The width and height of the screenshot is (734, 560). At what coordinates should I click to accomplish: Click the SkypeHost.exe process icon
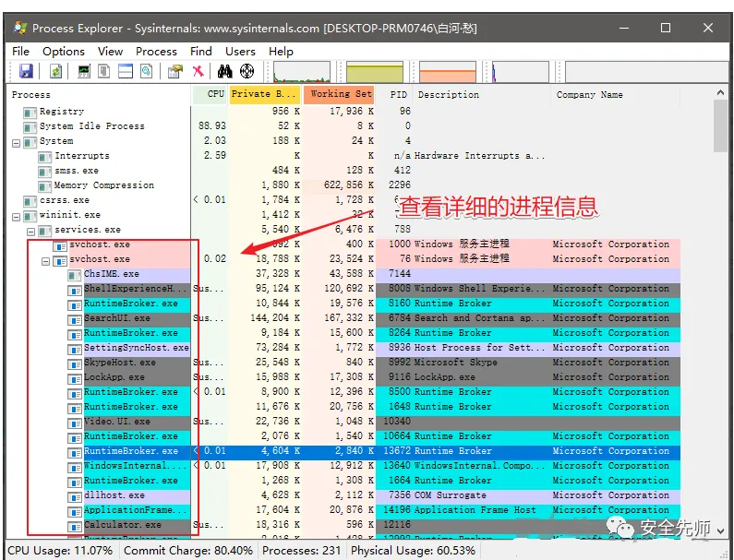(x=75, y=363)
